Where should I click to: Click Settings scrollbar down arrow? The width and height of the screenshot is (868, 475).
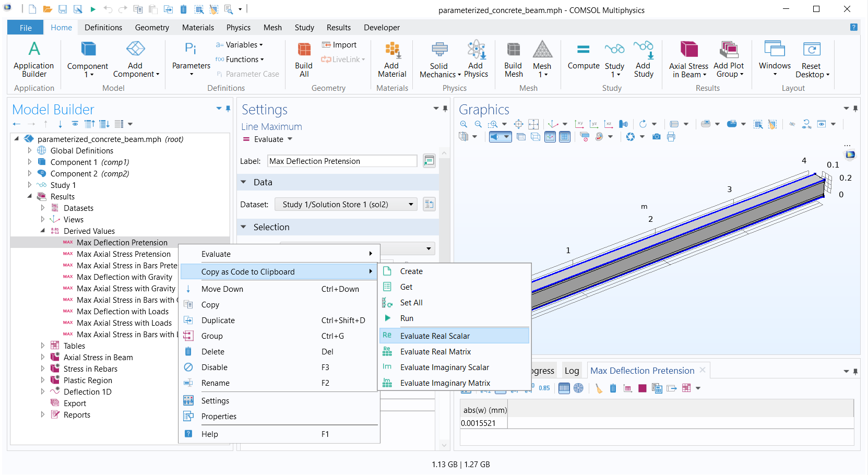[444, 445]
